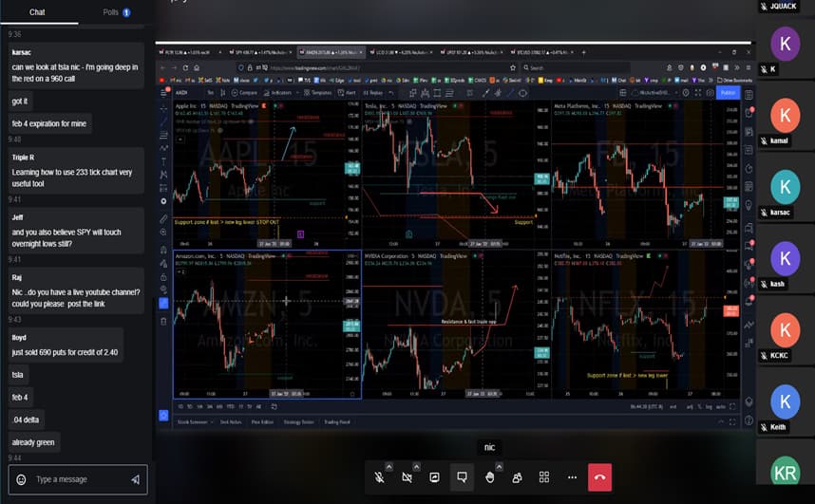Open the Pine Editor tab

(x=262, y=422)
